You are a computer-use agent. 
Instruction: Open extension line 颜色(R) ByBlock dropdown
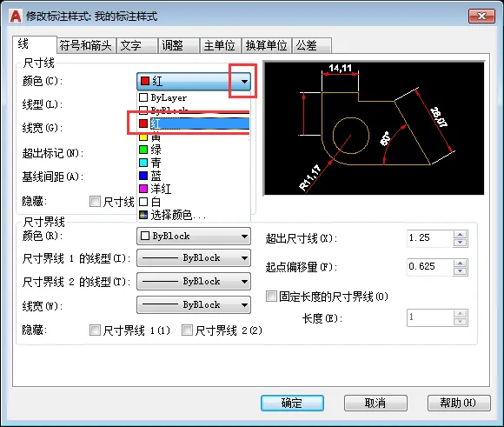[194, 237]
